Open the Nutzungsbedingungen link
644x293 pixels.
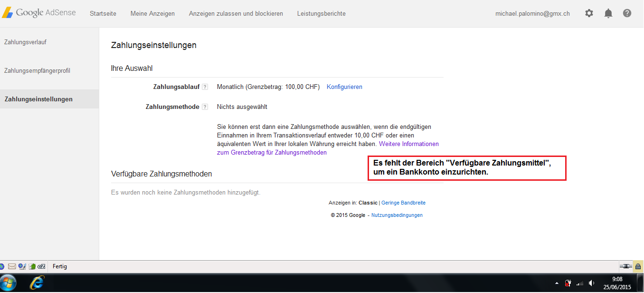pyautogui.click(x=397, y=215)
